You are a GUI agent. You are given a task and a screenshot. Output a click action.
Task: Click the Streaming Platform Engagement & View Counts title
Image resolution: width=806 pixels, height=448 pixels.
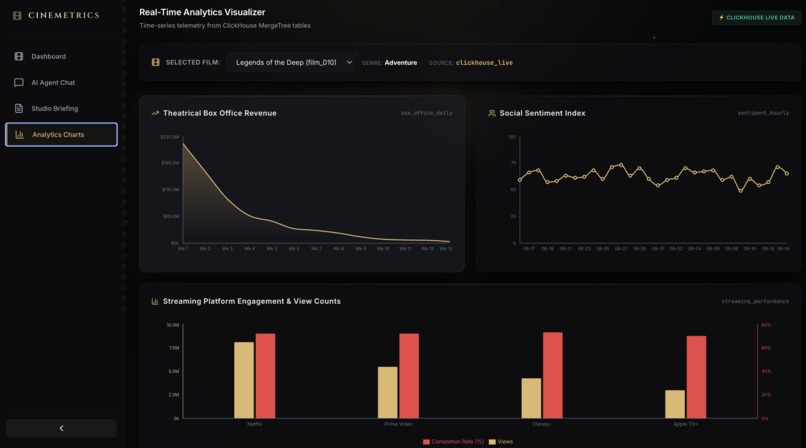[251, 301]
